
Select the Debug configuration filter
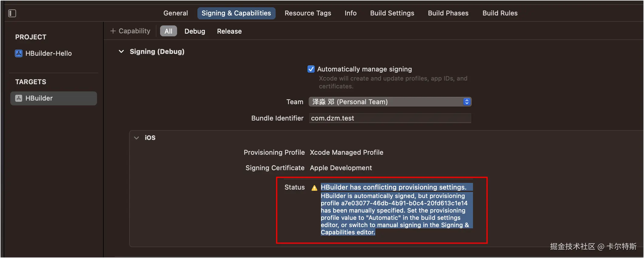tap(195, 31)
